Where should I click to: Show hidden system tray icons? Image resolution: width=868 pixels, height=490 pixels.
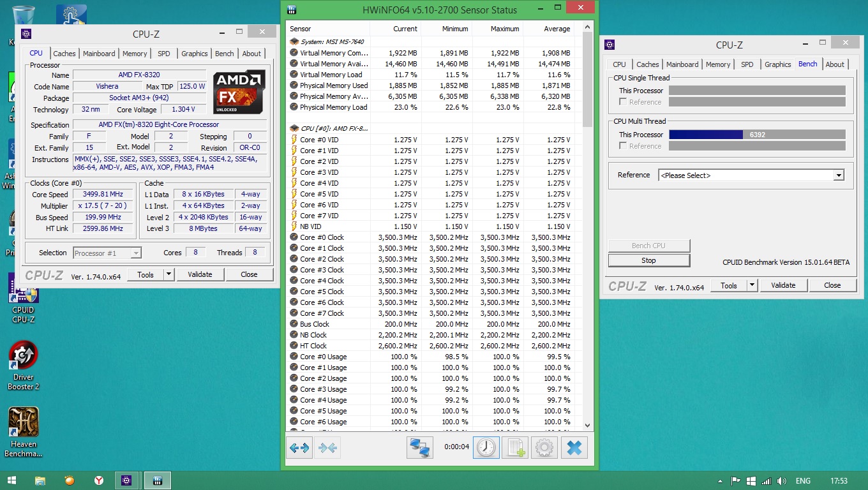[721, 481]
